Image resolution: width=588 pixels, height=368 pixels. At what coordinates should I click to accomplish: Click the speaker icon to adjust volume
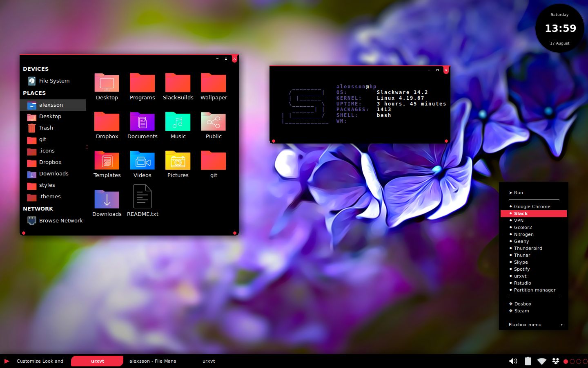513,361
